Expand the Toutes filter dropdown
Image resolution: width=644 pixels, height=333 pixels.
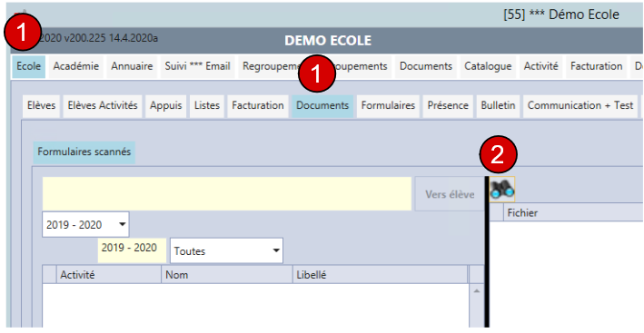227,250
